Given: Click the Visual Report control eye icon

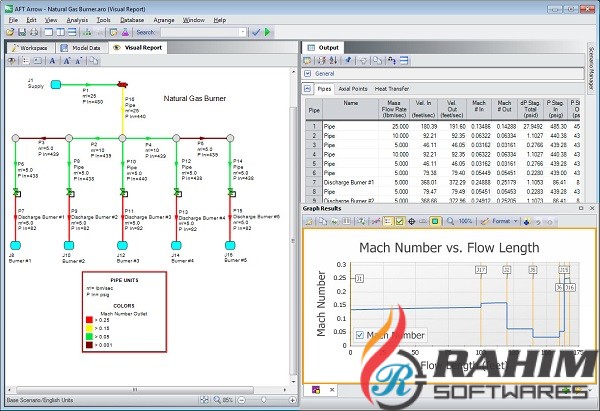Looking at the screenshot, I should tap(12, 61).
